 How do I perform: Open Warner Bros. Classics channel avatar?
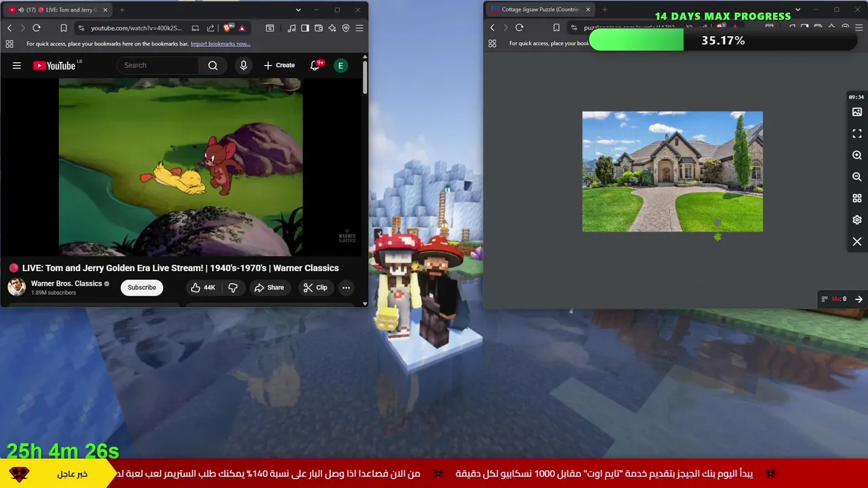point(17,287)
